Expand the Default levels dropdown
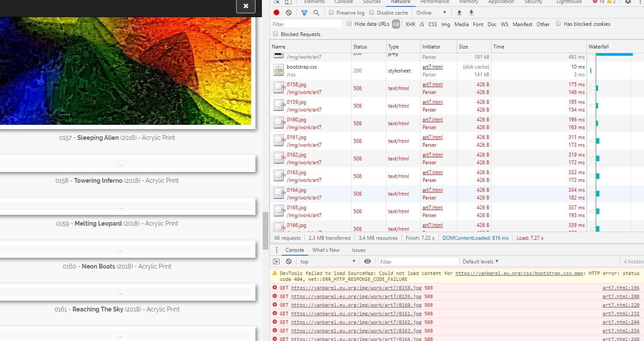The height and width of the screenshot is (341, 644). pos(480,262)
